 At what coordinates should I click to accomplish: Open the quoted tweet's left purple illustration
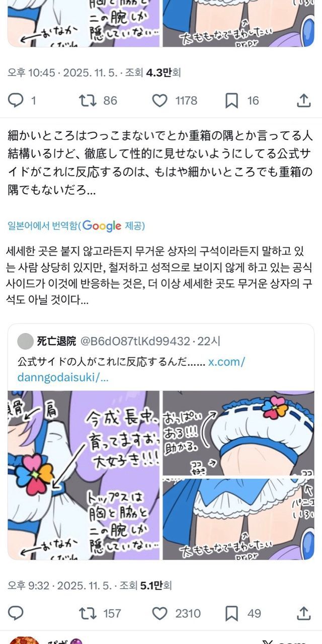[84, 475]
